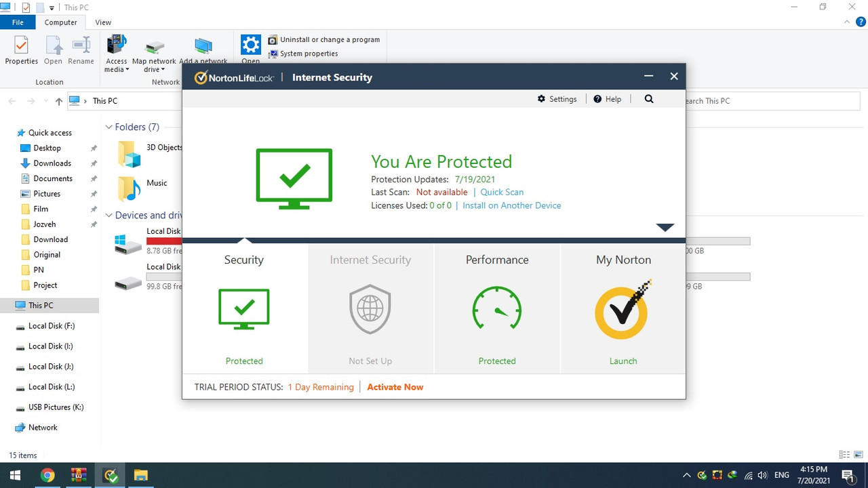
Task: Open WinRAR from the taskbar
Action: click(x=79, y=475)
